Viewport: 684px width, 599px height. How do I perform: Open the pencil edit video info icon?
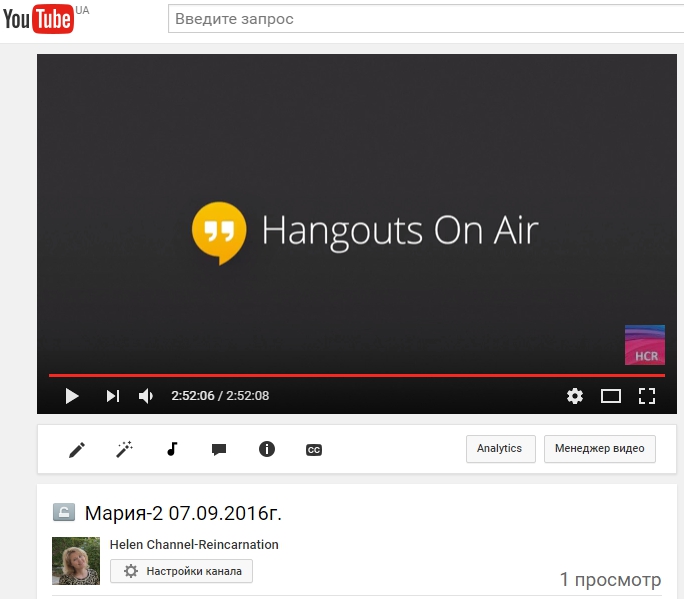77,450
